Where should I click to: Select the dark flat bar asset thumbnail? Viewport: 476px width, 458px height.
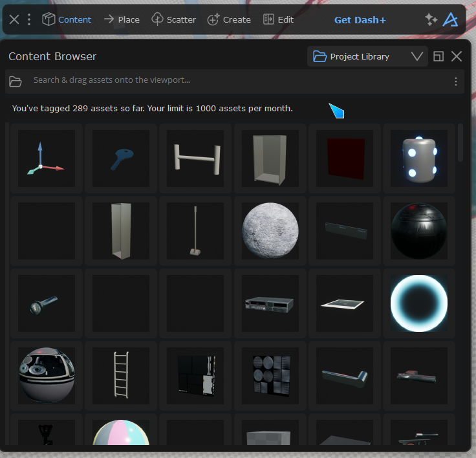coord(345,231)
